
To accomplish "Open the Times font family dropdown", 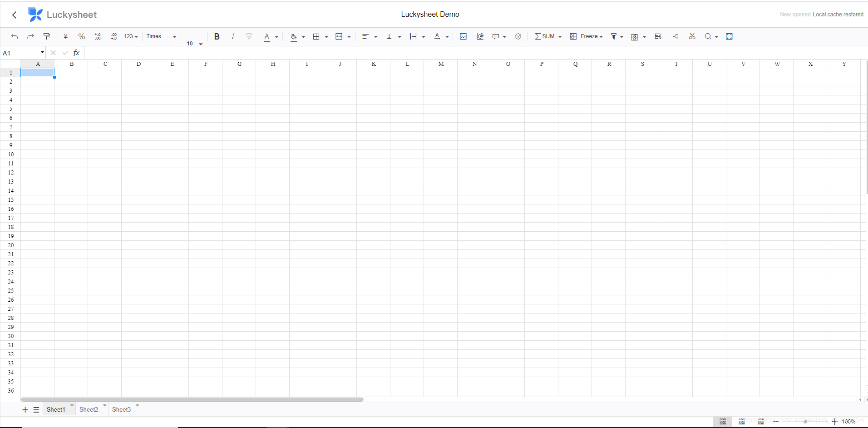I will pyautogui.click(x=161, y=36).
